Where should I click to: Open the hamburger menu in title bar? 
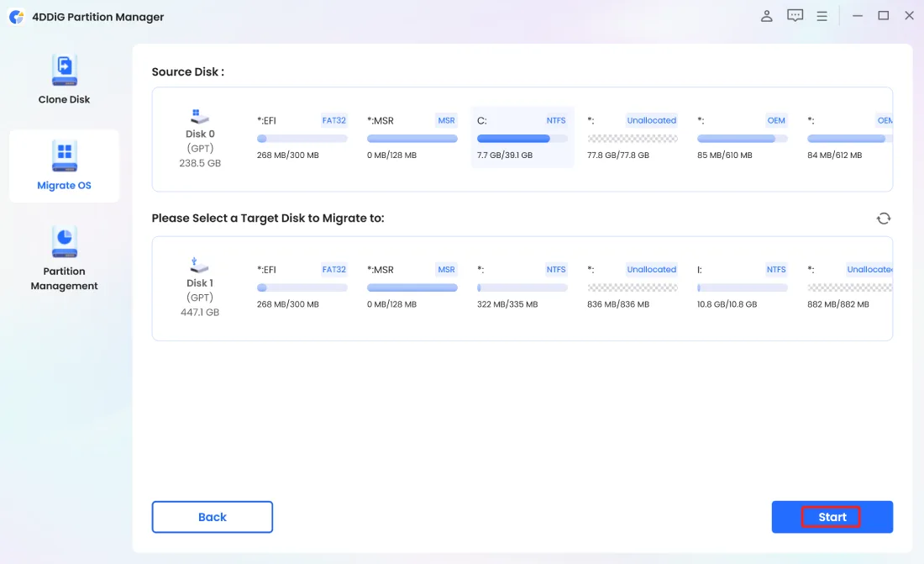(822, 16)
